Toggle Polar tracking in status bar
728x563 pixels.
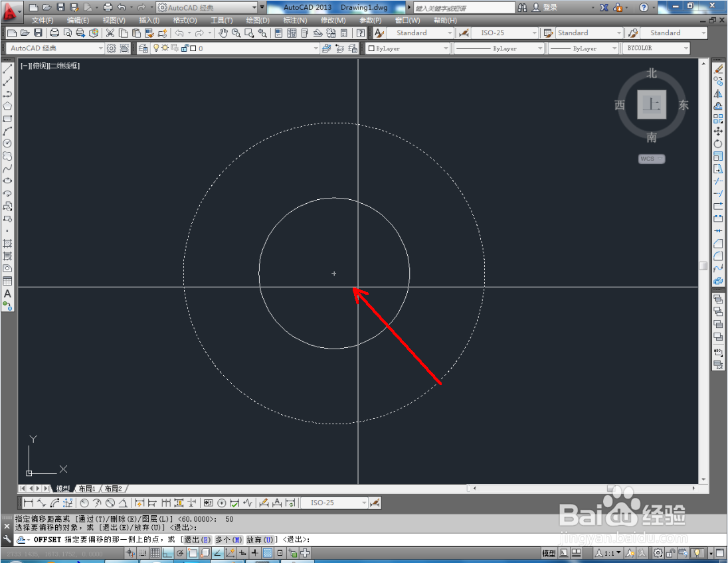[180, 553]
